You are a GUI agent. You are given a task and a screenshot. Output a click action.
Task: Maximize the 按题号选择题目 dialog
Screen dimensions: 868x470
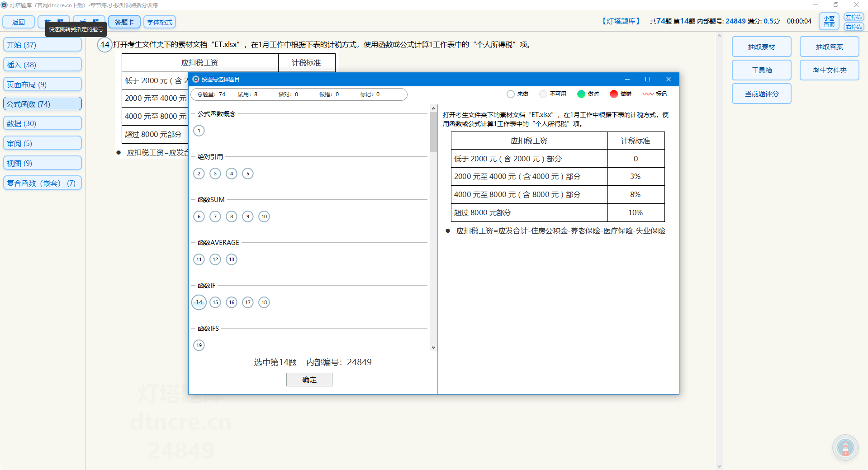(648, 79)
